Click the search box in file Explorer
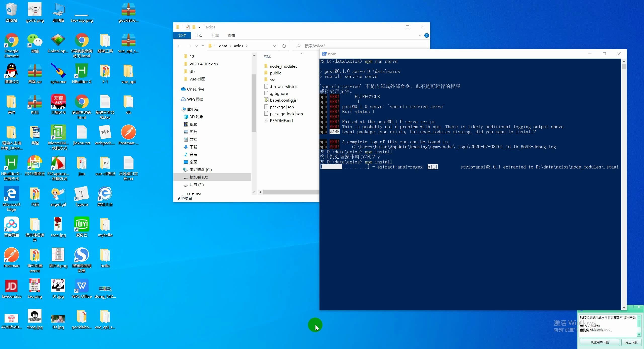 pyautogui.click(x=361, y=46)
